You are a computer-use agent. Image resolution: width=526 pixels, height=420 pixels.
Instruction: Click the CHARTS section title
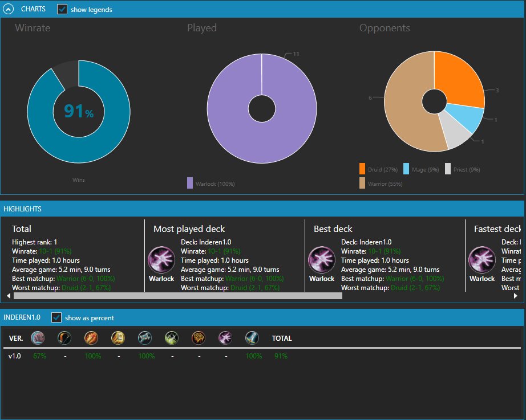click(33, 9)
